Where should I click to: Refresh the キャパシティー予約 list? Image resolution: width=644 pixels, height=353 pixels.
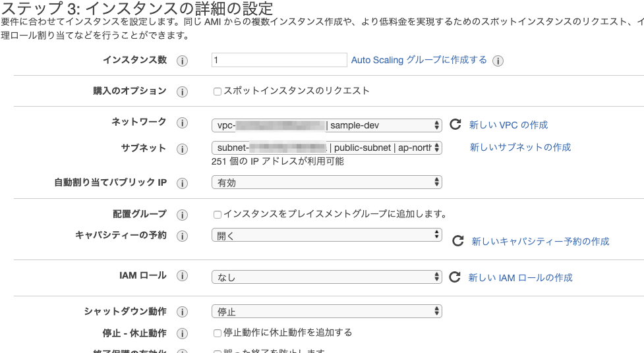tap(457, 241)
